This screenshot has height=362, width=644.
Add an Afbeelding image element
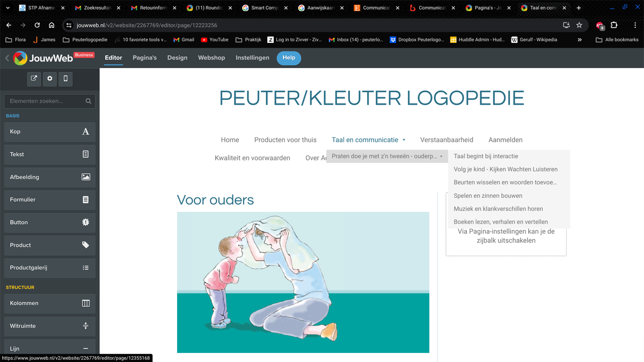tap(50, 177)
